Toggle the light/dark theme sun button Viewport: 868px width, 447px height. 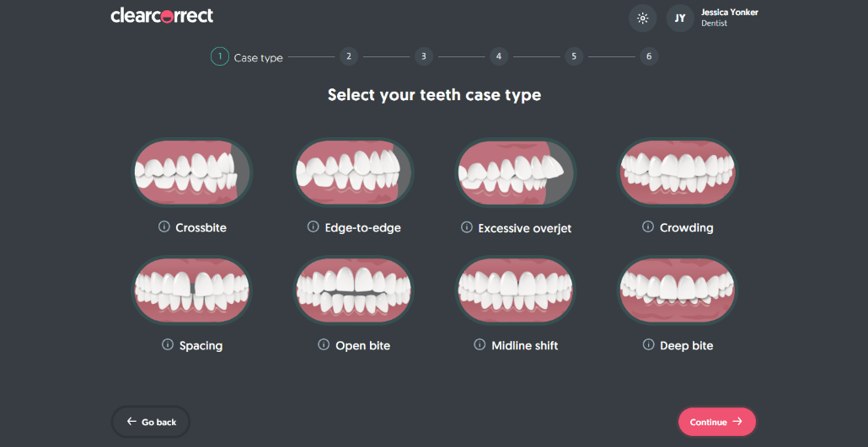click(x=643, y=18)
